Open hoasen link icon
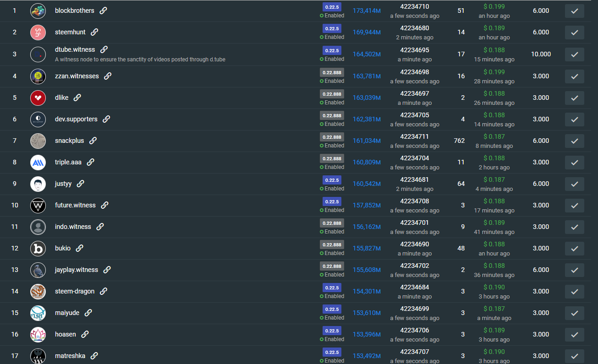The width and height of the screenshot is (598, 364). (85, 334)
